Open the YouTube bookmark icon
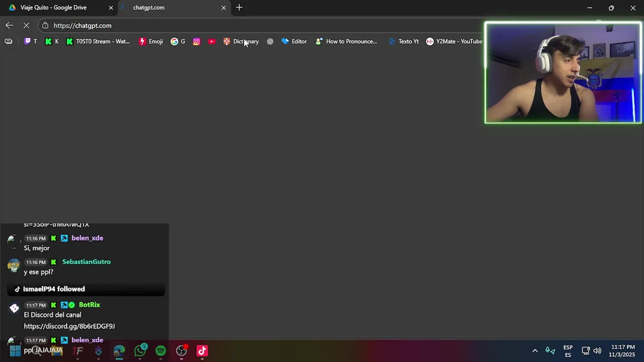Viewport: 644px width, 362px height. [x=212, y=41]
